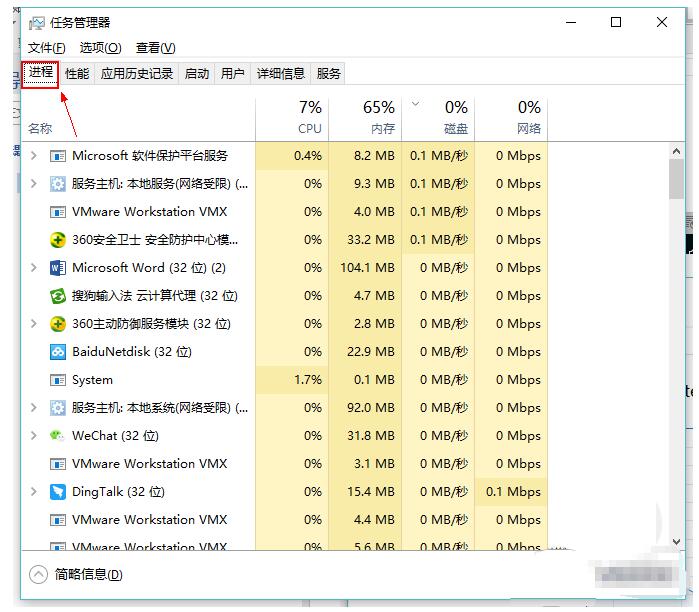Click the 22.9 MB memory value
The image size is (699, 612).
tap(371, 352)
